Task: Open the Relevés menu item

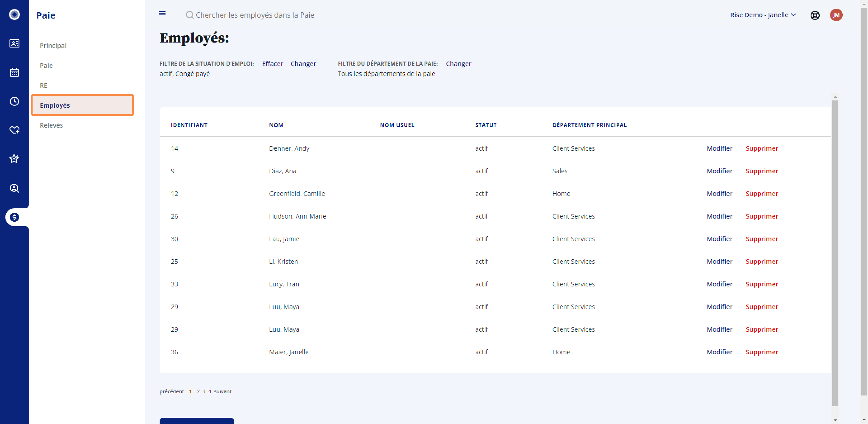Action: pyautogui.click(x=51, y=125)
